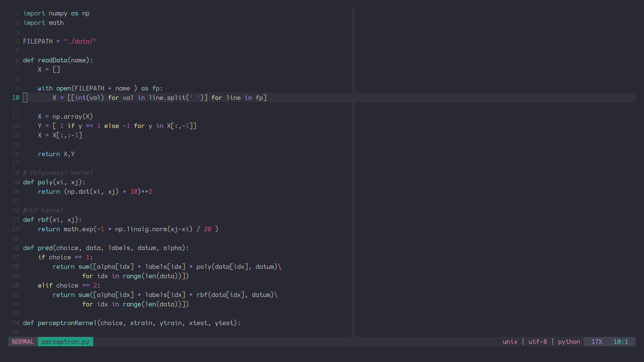Click the return X,Y statement
Viewport: 644px width, 362px height.
56,154
